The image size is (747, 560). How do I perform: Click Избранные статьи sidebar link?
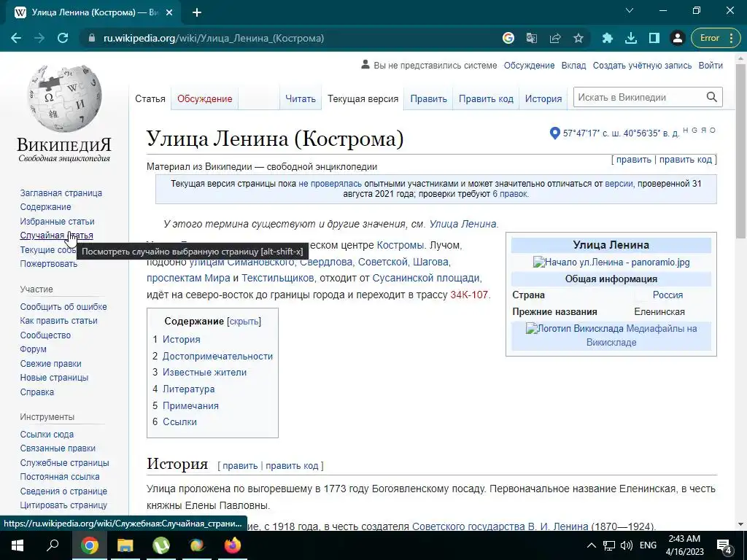click(57, 222)
